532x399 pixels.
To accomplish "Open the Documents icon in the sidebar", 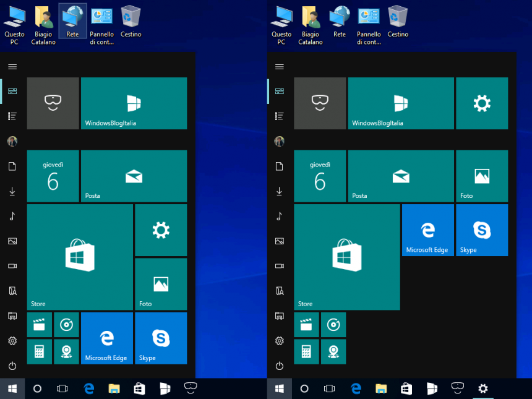I will tap(13, 166).
